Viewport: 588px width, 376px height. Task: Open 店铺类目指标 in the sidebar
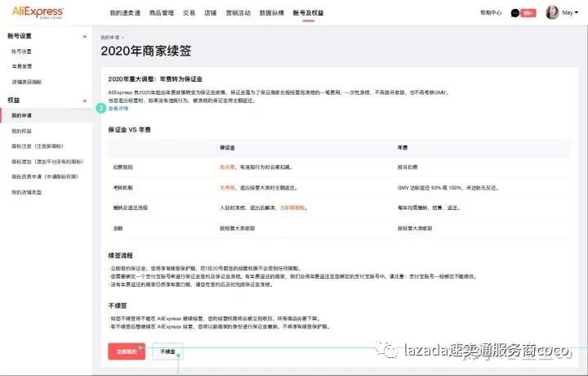pyautogui.click(x=27, y=82)
